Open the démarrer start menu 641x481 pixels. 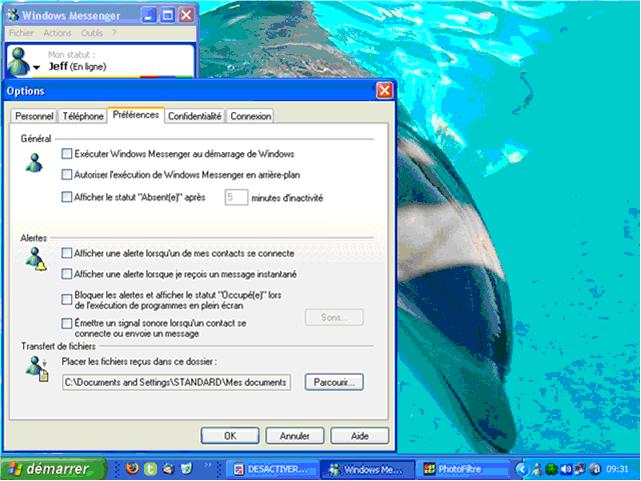coord(53,469)
